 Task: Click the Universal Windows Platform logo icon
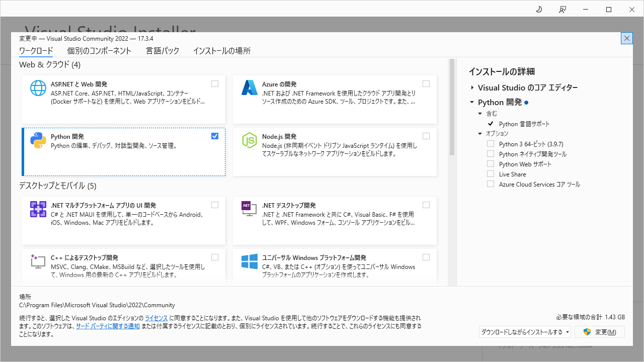click(250, 261)
